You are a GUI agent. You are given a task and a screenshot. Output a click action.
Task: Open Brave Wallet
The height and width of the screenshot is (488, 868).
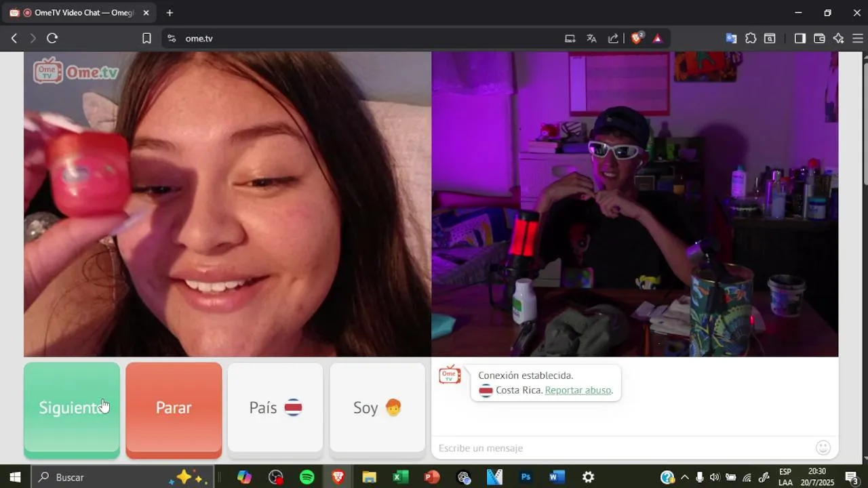(x=819, y=39)
